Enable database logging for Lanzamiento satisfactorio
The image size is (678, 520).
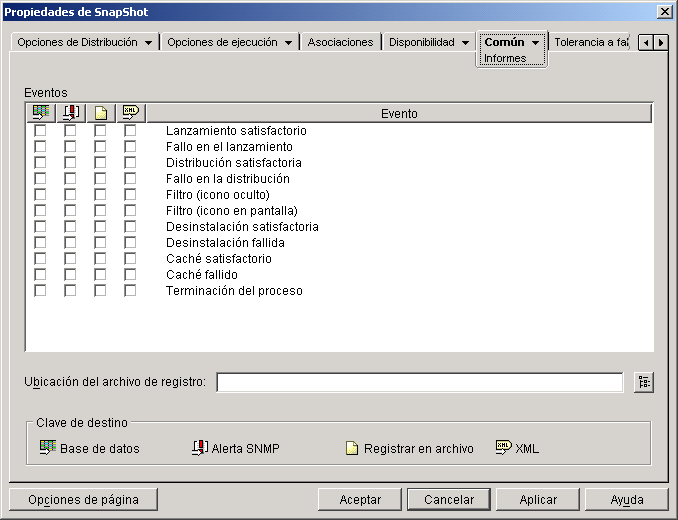[40, 131]
